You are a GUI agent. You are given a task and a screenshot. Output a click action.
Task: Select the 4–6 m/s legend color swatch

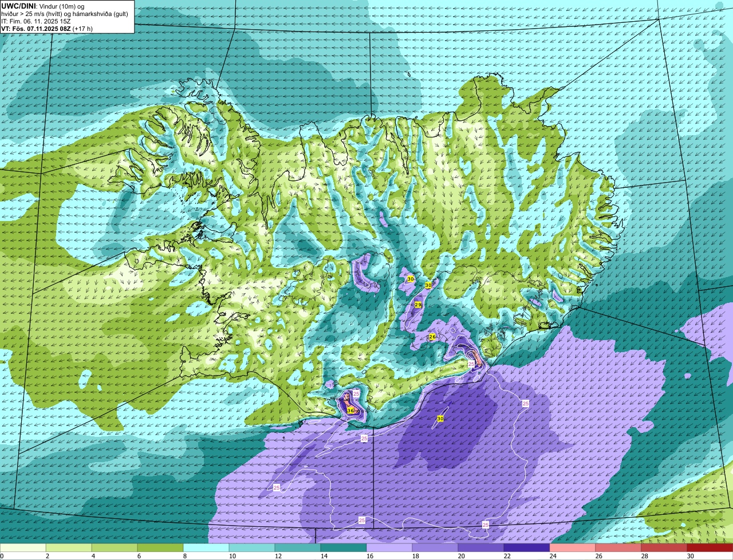(x=115, y=548)
